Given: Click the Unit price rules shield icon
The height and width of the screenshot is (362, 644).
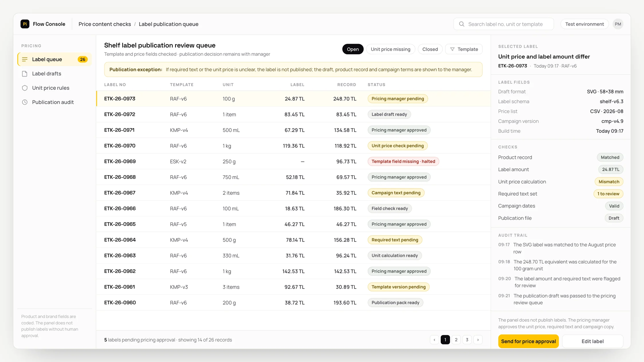Looking at the screenshot, I should tap(25, 88).
